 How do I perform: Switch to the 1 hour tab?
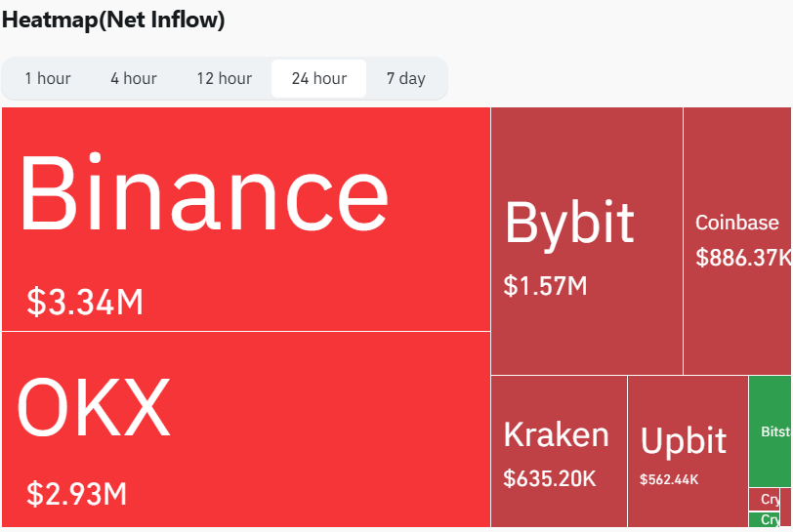tap(48, 78)
